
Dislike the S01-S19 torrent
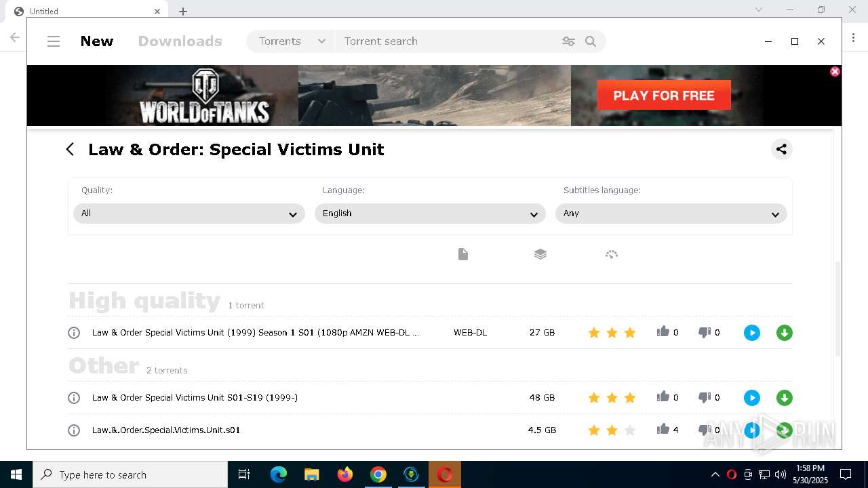pos(705,398)
